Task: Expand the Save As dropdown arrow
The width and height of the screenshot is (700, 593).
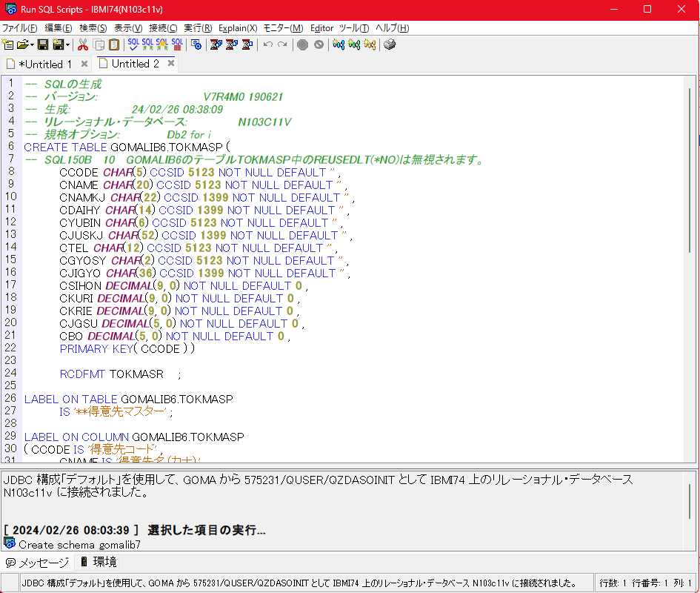Action: [67, 44]
